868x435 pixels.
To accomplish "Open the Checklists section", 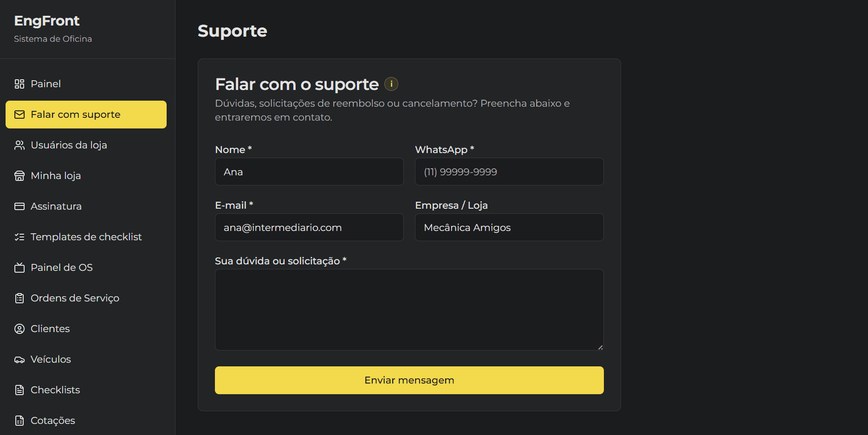I will (55, 390).
